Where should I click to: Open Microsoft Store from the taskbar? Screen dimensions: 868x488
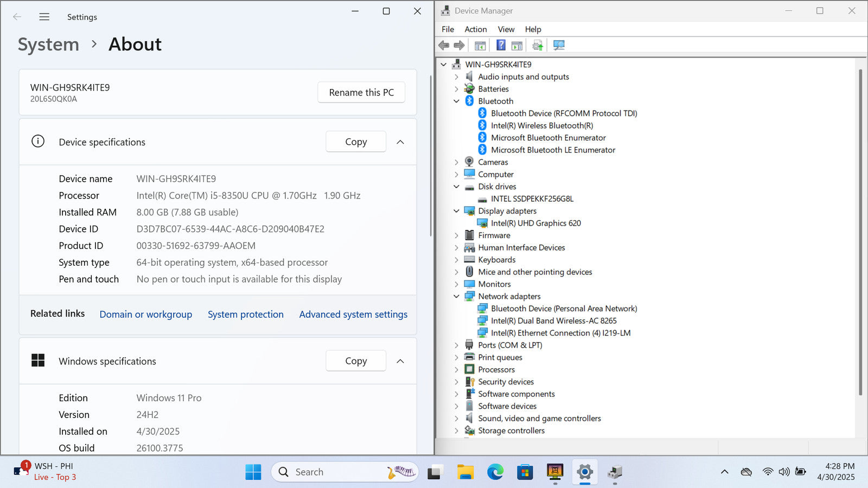click(525, 472)
